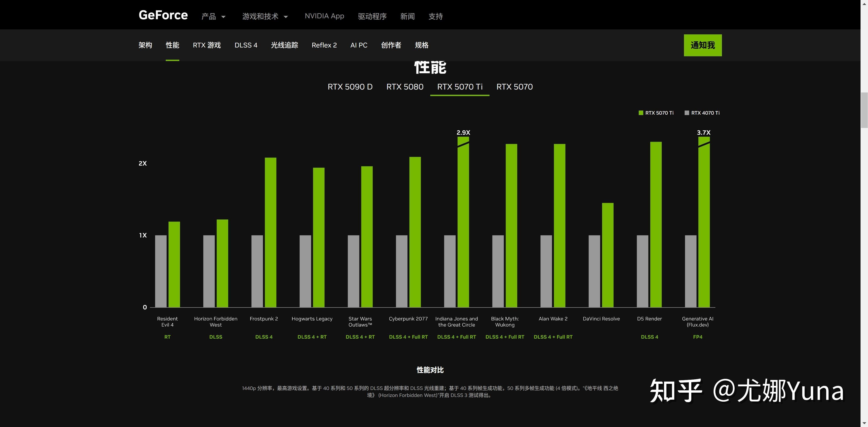Click the green DaVinci Resolve bar
The height and width of the screenshot is (427, 868).
tap(608, 255)
